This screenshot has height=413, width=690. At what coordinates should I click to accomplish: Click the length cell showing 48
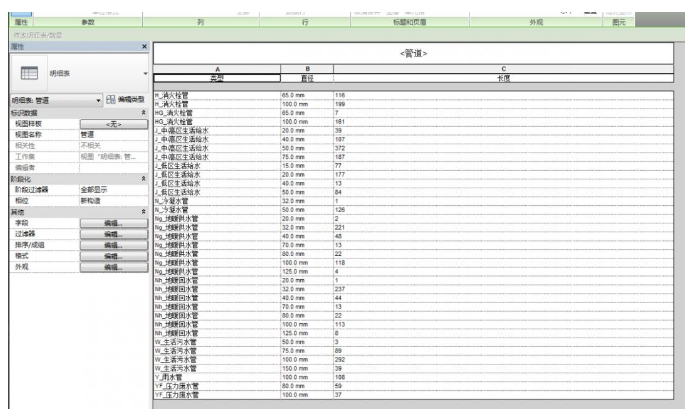pyautogui.click(x=503, y=236)
